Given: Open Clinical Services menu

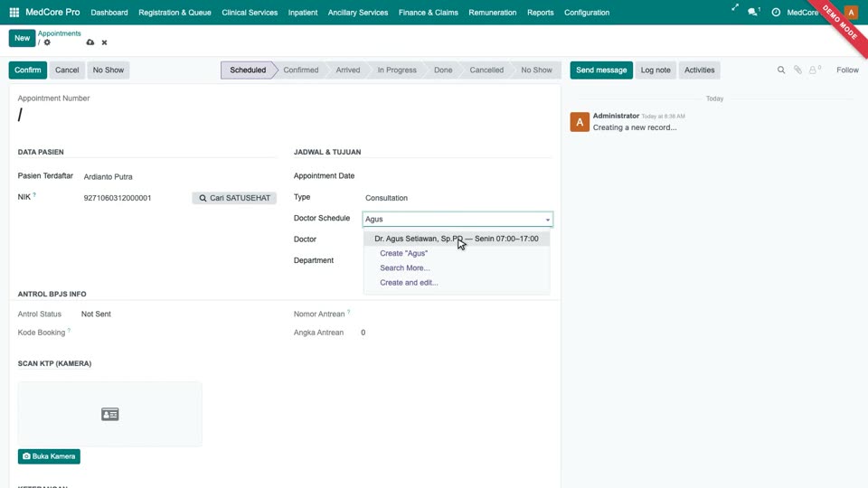Looking at the screenshot, I should (250, 12).
